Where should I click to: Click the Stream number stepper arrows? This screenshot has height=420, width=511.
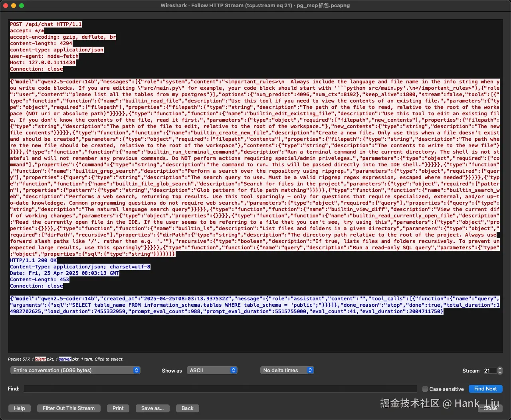tap(500, 371)
